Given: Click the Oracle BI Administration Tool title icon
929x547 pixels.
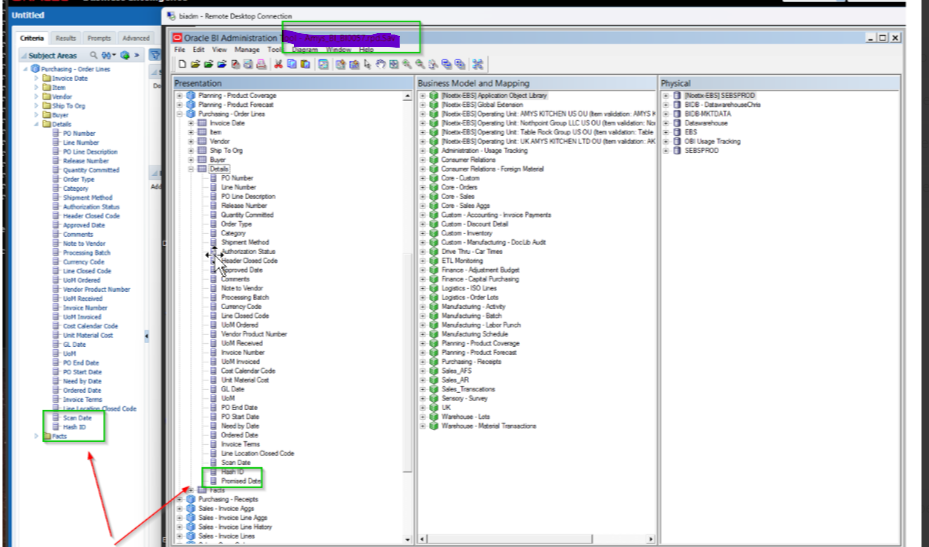Looking at the screenshot, I should click(x=177, y=37).
